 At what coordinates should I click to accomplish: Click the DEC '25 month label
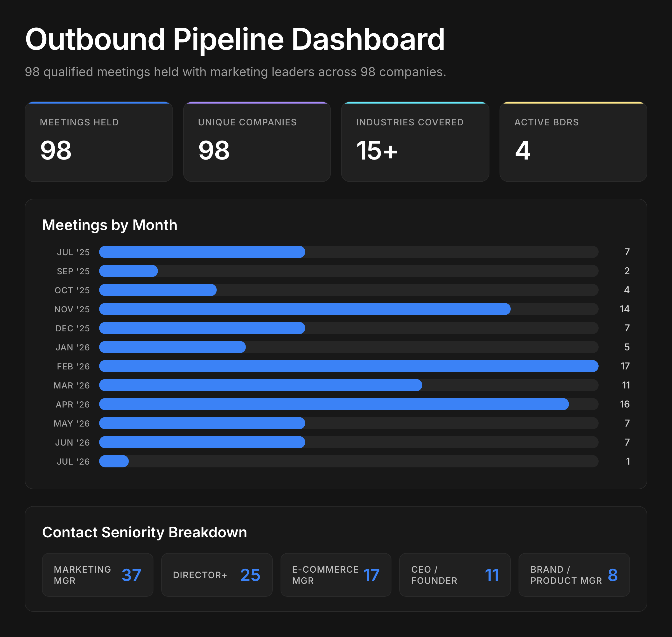pos(73,328)
